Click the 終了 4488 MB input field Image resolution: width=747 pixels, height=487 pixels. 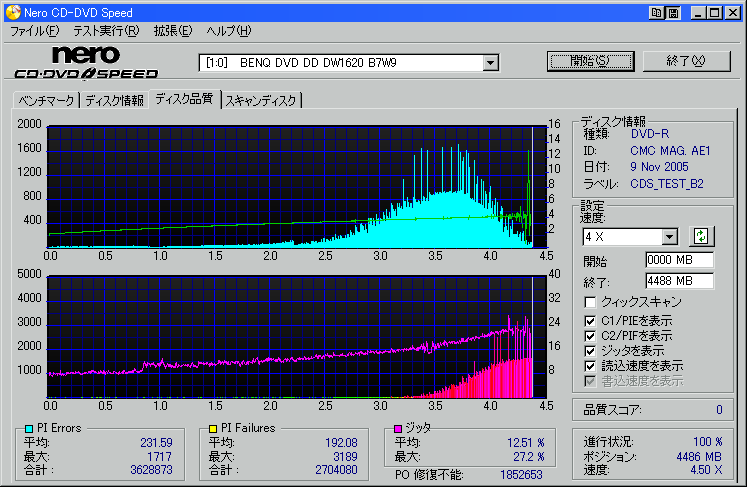[679, 280]
